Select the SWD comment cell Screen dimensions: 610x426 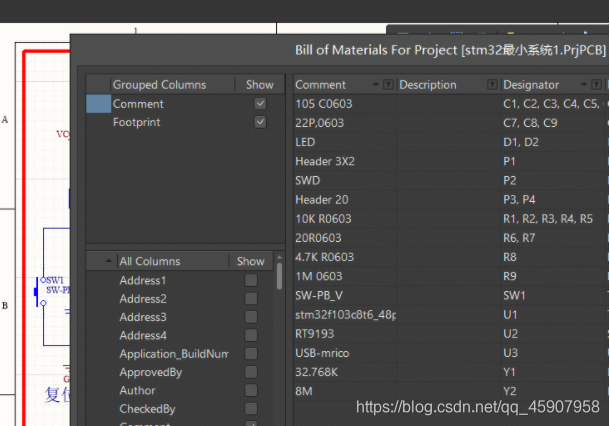point(307,181)
